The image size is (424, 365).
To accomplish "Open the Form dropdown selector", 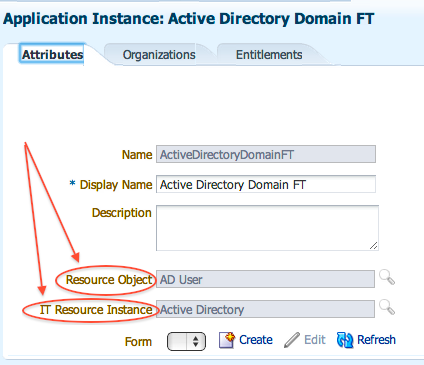I will tap(186, 341).
